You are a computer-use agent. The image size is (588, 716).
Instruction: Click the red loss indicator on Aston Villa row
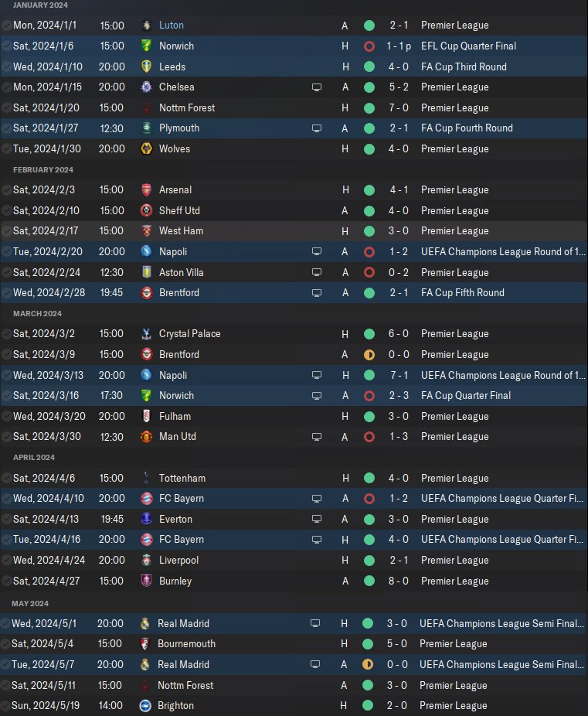coord(369,272)
